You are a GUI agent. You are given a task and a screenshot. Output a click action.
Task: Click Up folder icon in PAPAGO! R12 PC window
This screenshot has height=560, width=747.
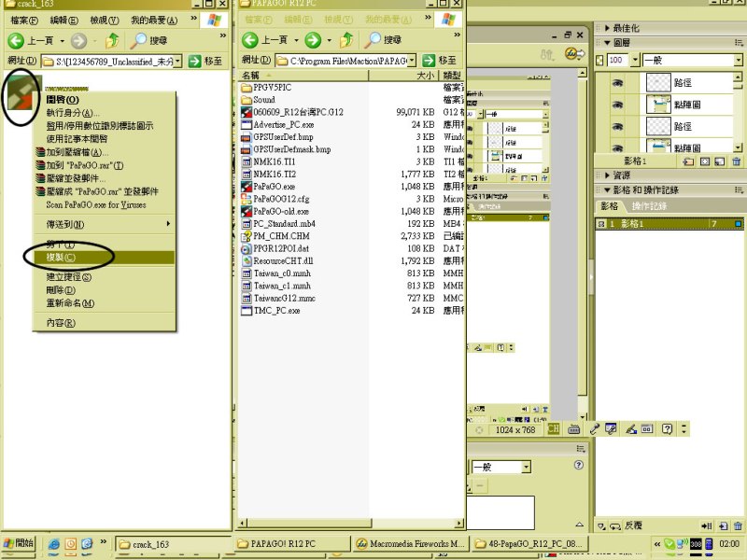[346, 40]
